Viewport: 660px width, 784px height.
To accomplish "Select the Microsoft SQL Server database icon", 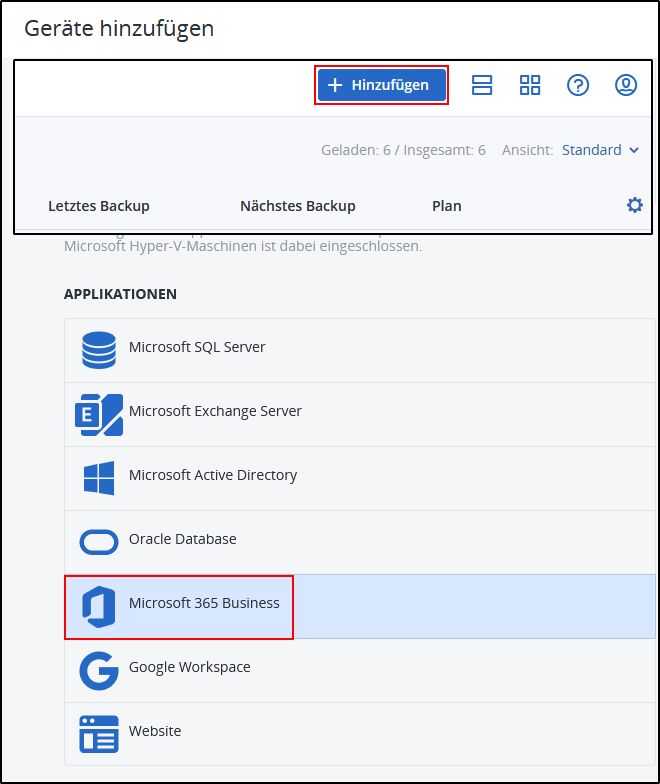I will pos(99,350).
